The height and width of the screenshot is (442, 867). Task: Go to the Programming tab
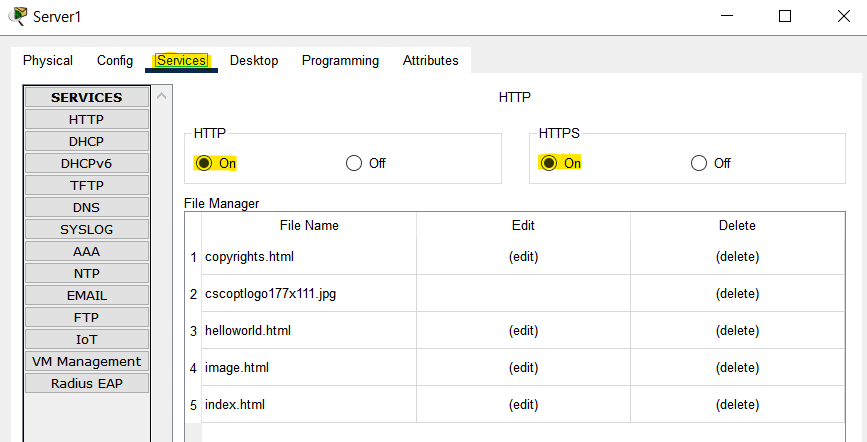[340, 60]
